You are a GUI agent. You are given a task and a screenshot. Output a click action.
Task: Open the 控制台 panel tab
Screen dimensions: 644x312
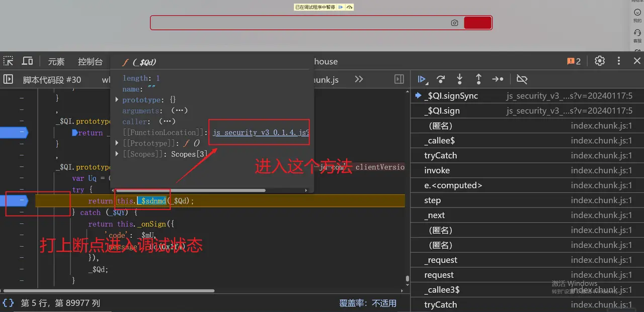pyautogui.click(x=90, y=61)
